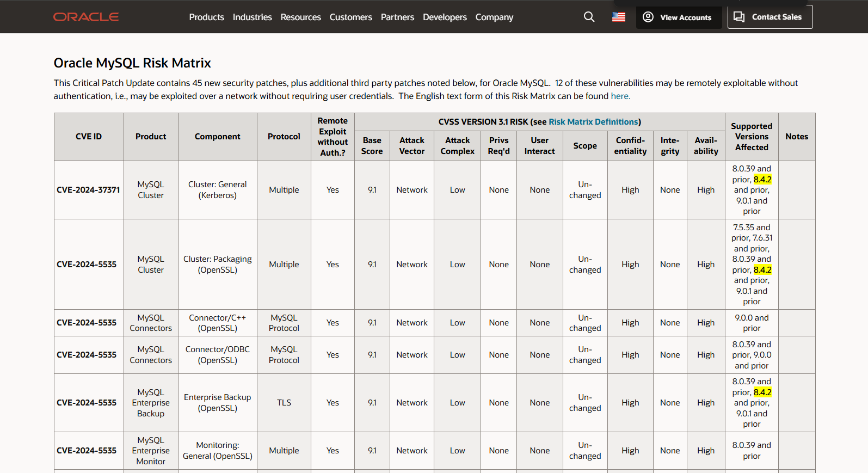Image resolution: width=868 pixels, height=473 pixels.
Task: Click 'Remote Exploit without Auth.?' header
Action: 333,137
